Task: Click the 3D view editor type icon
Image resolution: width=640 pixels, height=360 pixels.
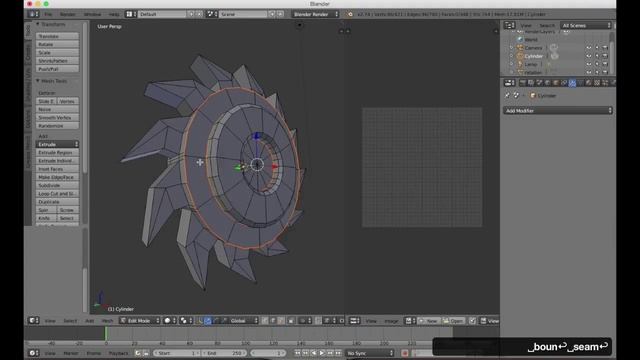Action: (x=33, y=321)
